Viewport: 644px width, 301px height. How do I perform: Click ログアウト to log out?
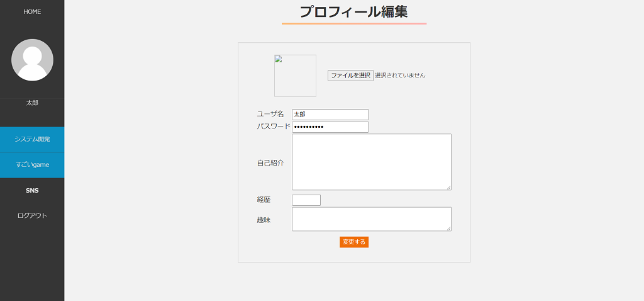pos(32,216)
